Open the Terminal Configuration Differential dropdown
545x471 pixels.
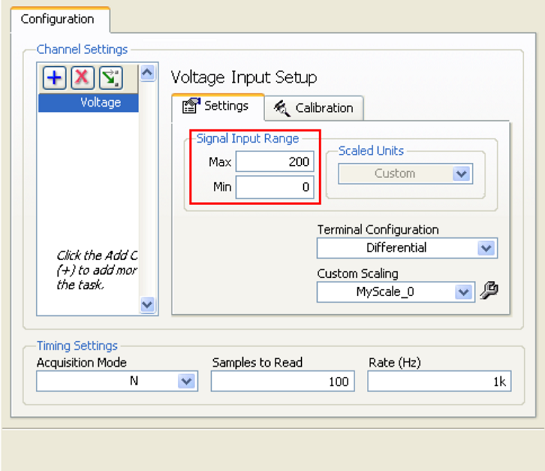click(486, 248)
